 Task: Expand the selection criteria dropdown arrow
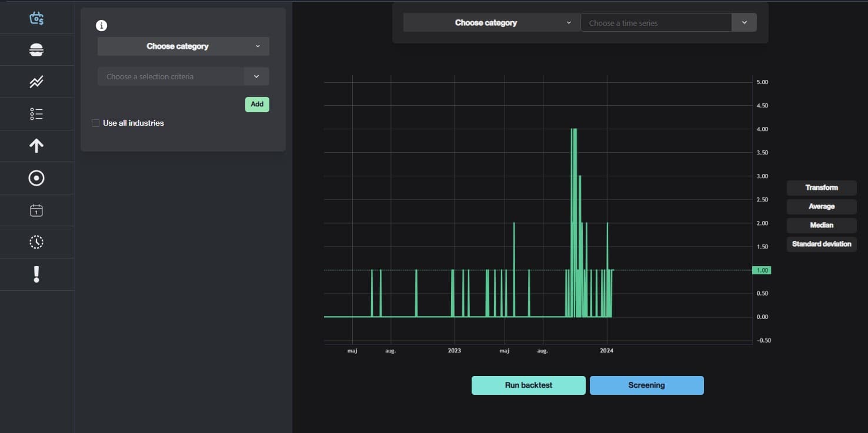coord(256,76)
